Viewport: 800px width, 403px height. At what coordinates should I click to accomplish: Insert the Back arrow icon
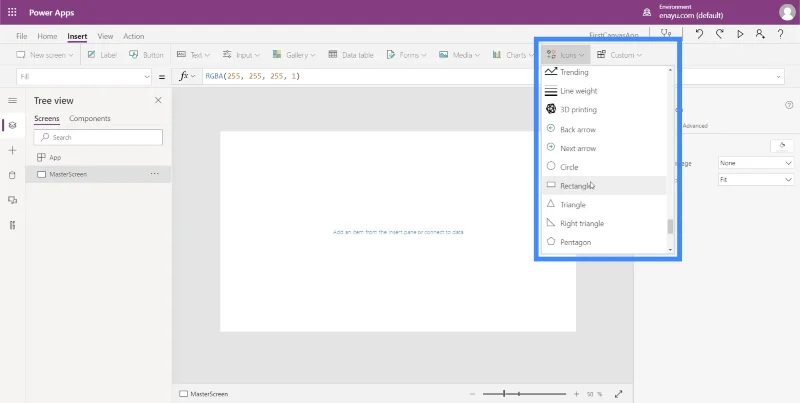pos(605,129)
